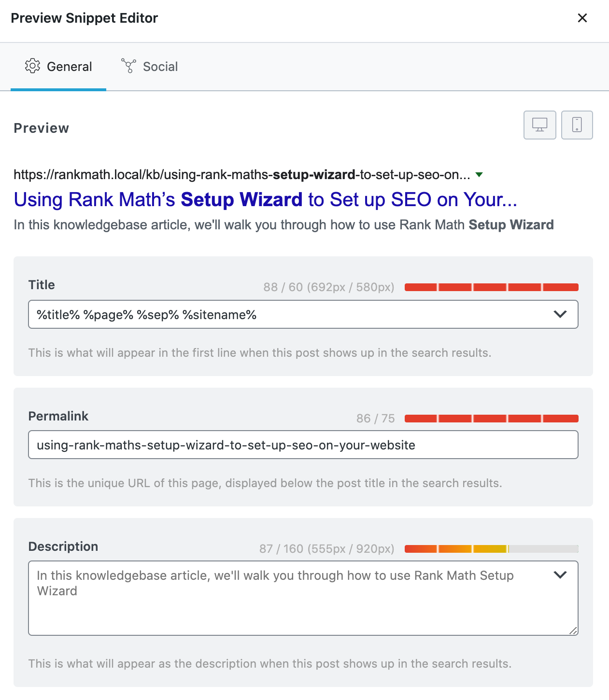This screenshot has width=609, height=700.
Task: Open the Description variables dropdown arrow
Action: point(560,575)
